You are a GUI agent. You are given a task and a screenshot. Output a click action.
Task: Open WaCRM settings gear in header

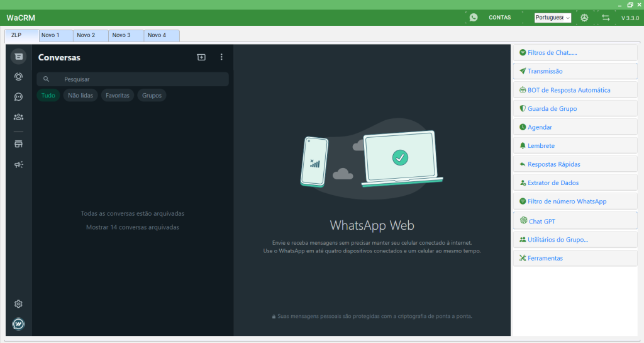click(584, 18)
